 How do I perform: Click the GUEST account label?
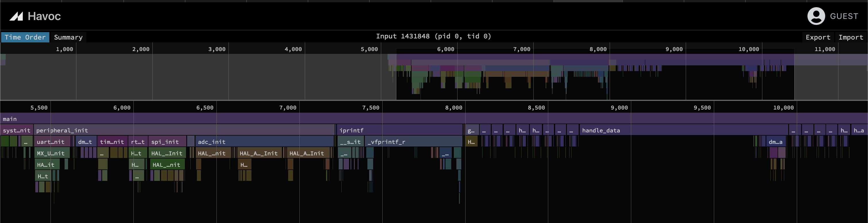844,16
